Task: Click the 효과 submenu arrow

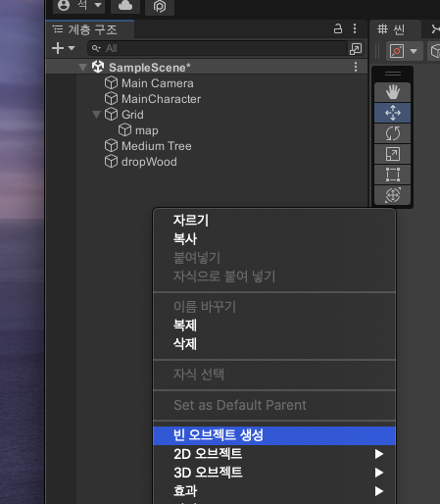Action: tap(379, 491)
